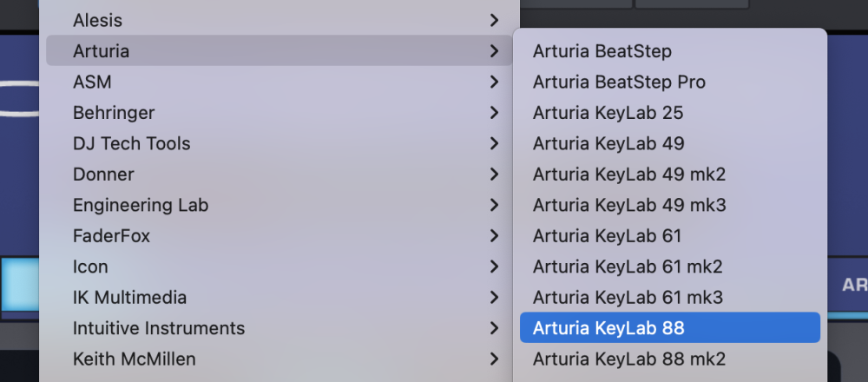Viewport: 868px width, 382px height.
Task: Expand the ASM submenu
Action: pos(92,82)
